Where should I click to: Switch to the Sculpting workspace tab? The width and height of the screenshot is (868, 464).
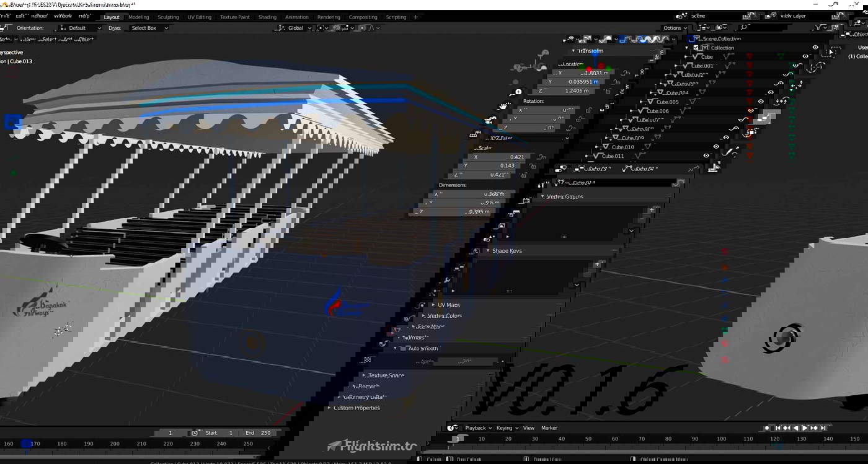click(x=168, y=17)
